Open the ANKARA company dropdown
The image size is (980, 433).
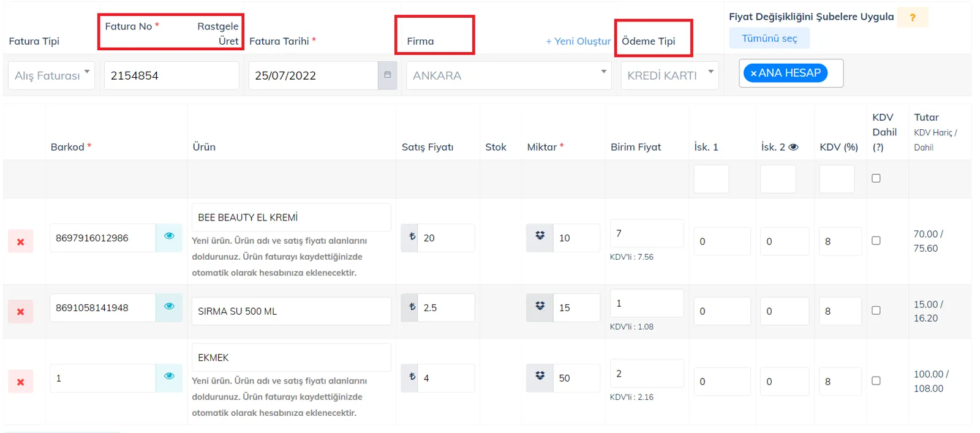click(509, 75)
